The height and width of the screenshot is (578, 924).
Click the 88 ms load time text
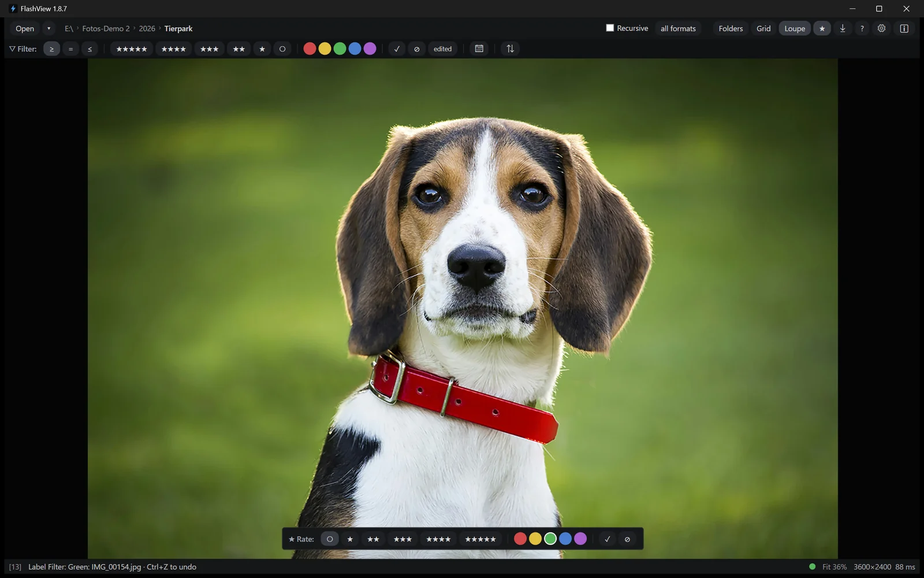click(905, 567)
